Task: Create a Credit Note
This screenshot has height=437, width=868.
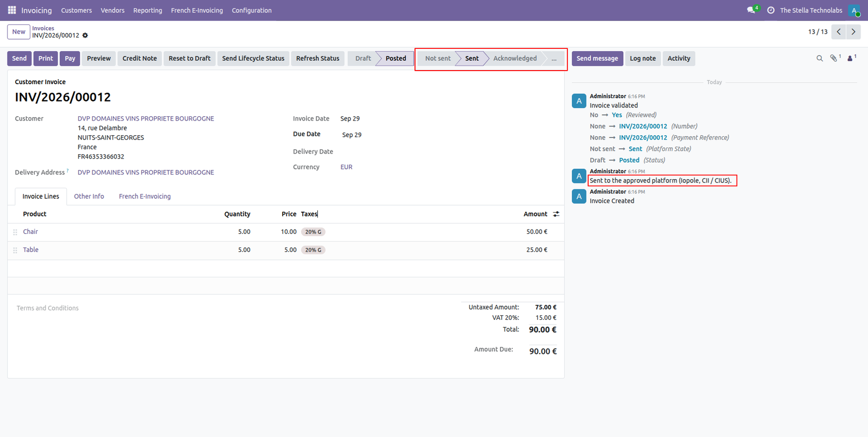Action: [139, 59]
